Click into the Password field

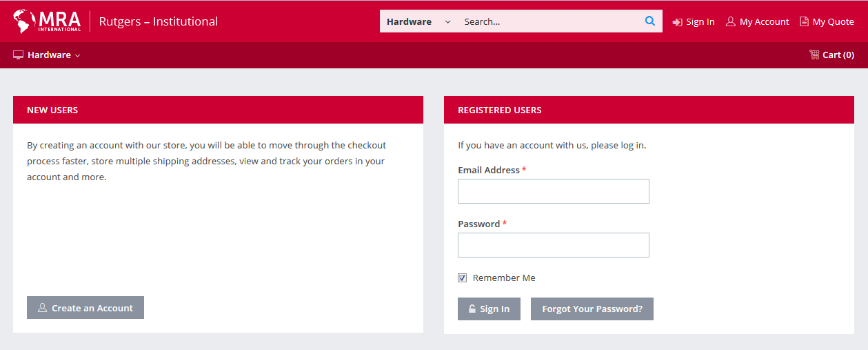point(553,245)
